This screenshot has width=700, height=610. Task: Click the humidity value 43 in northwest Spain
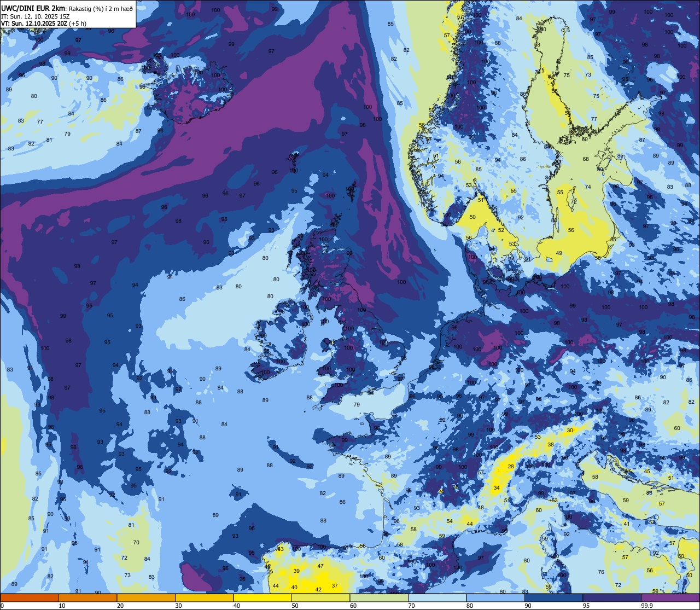[281, 549]
